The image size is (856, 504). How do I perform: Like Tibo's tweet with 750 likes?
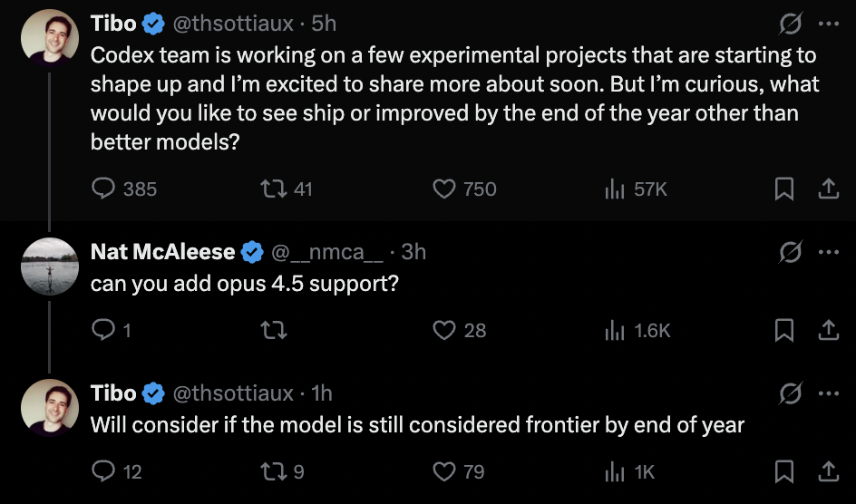(x=443, y=189)
